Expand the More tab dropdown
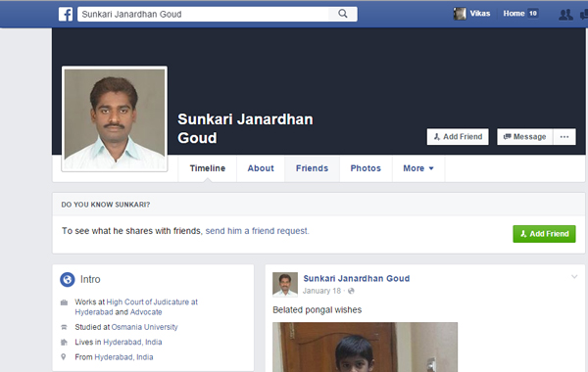The height and width of the screenshot is (372, 588). coord(418,168)
